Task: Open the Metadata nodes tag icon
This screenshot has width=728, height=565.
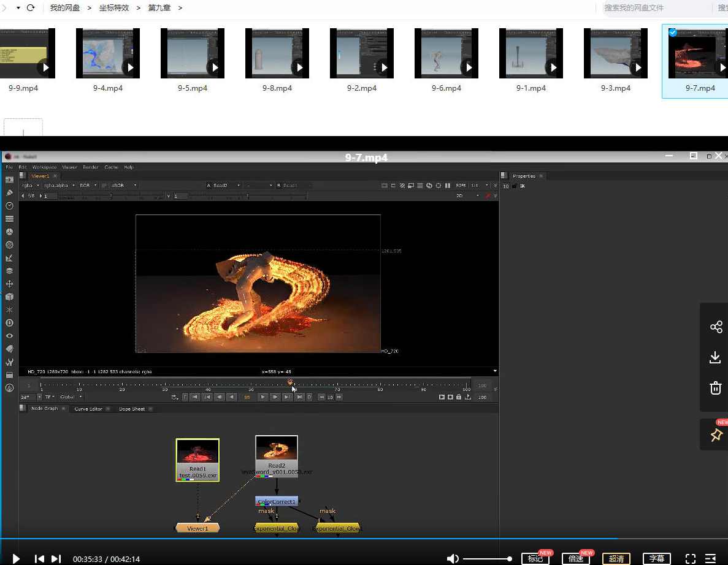Action: 9,349
